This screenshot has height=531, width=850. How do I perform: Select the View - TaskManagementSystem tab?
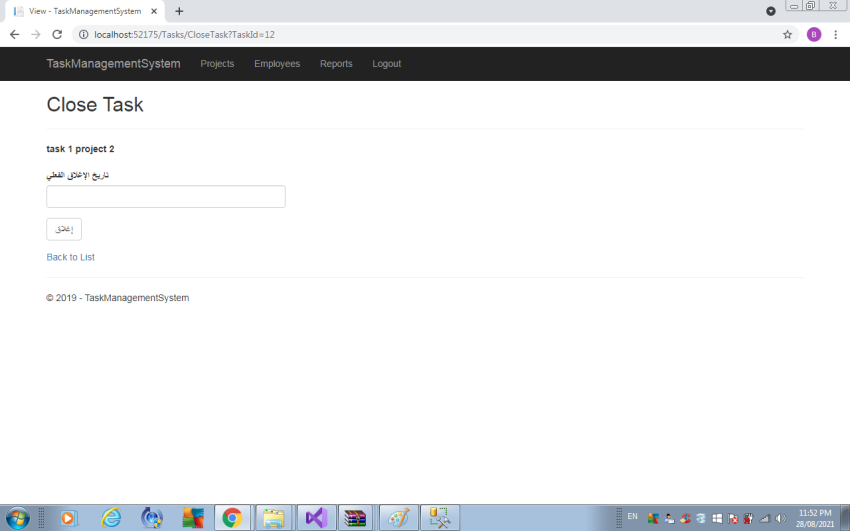85,11
